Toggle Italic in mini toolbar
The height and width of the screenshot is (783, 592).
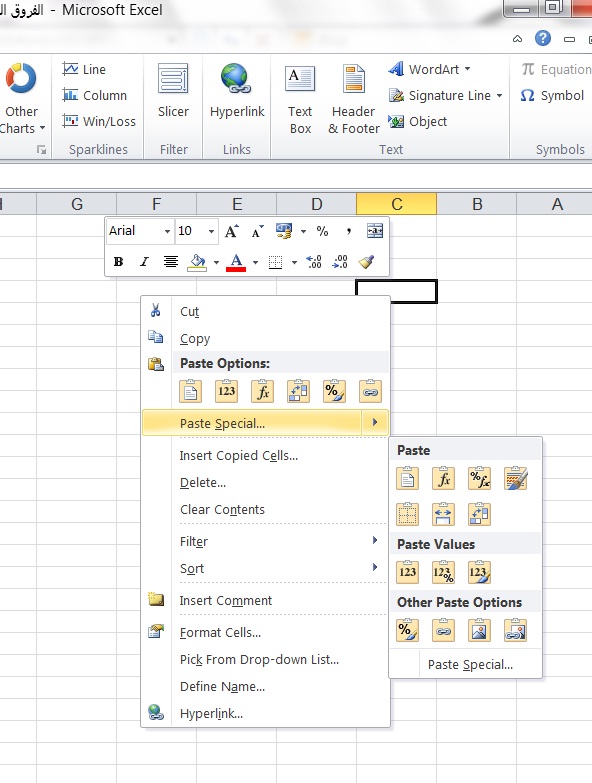pyautogui.click(x=144, y=261)
